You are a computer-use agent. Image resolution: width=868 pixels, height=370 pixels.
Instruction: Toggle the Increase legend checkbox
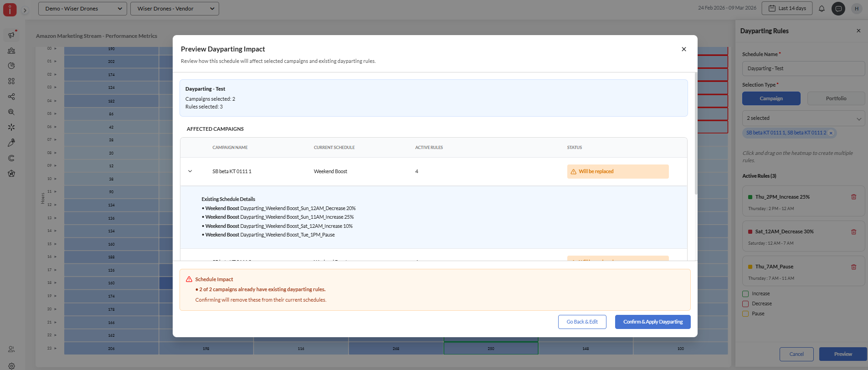745,294
